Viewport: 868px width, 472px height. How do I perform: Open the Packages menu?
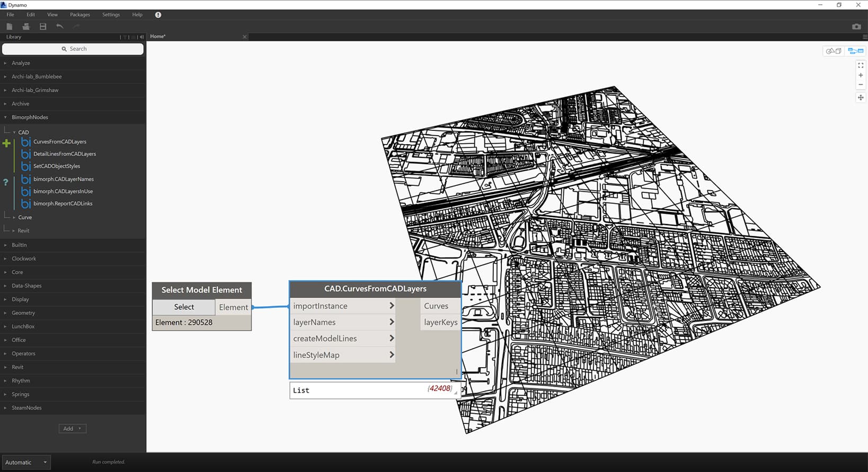[x=80, y=15]
